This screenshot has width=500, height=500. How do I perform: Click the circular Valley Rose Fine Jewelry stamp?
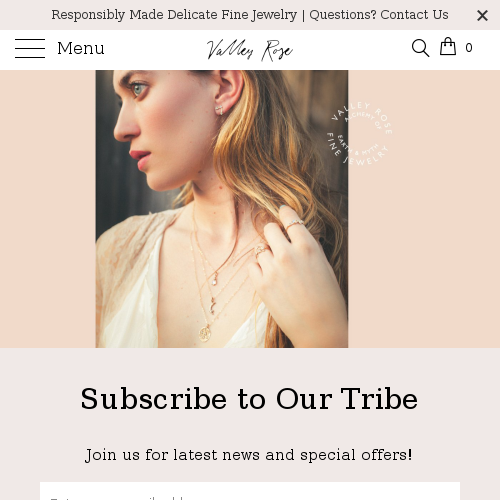[x=359, y=134]
